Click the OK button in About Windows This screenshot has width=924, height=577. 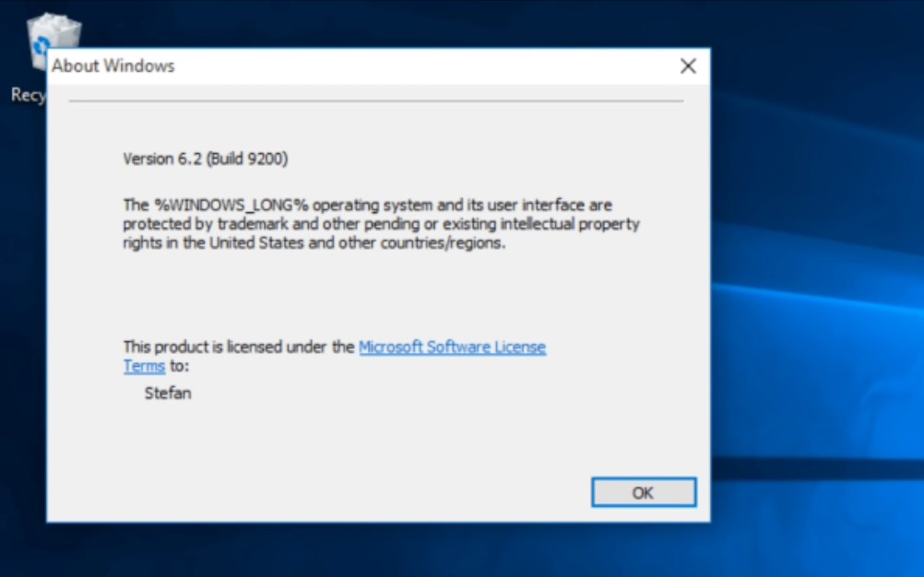pyautogui.click(x=644, y=492)
